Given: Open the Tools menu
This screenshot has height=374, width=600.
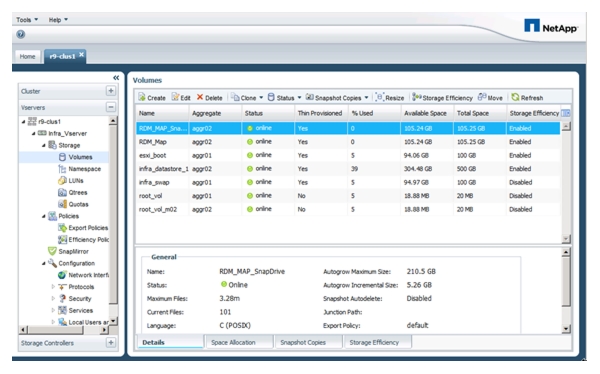Looking at the screenshot, I should (27, 20).
